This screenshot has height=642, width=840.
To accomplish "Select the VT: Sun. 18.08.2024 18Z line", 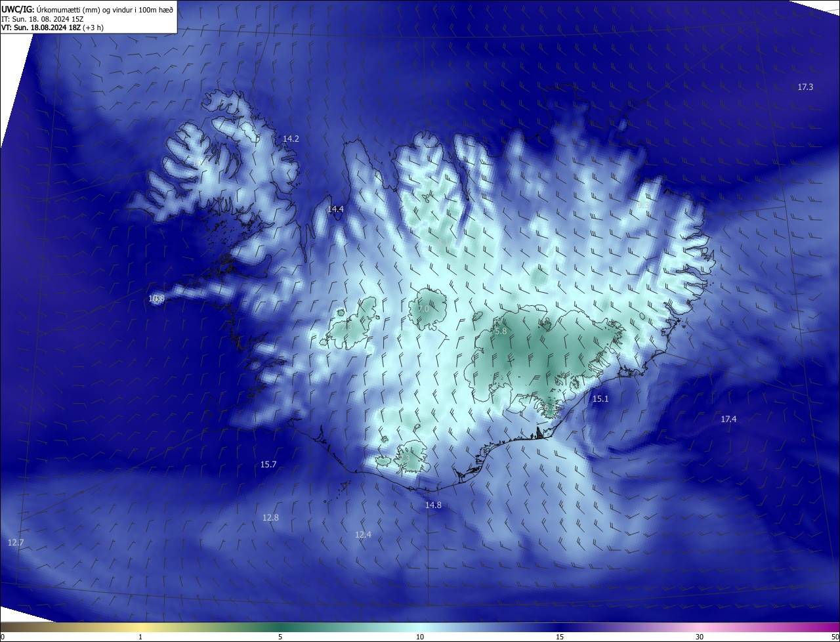I will 52,28.
